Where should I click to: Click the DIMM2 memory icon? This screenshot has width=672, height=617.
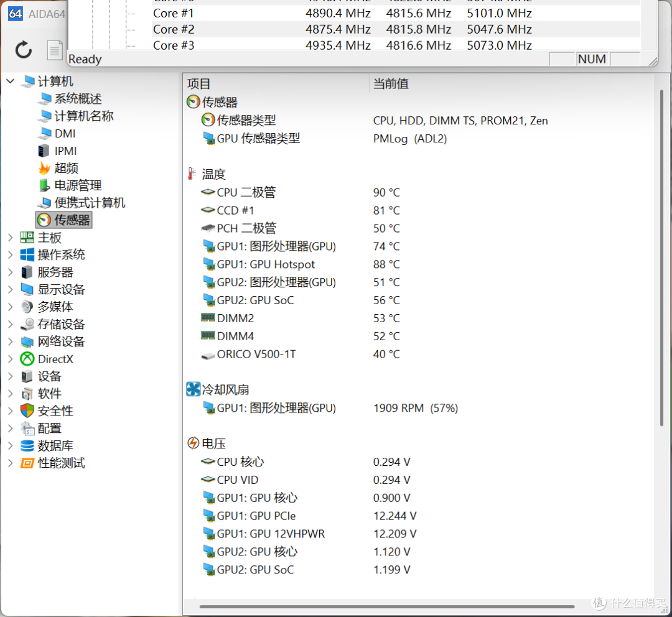[208, 317]
